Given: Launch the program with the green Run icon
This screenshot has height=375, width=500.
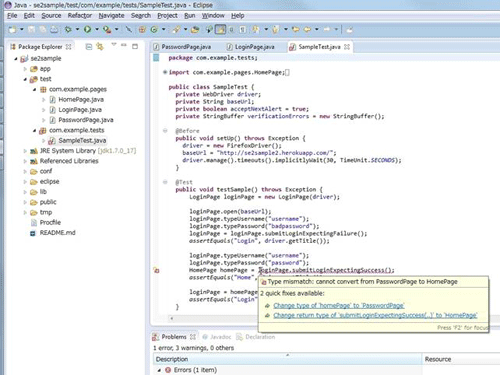Looking at the screenshot, I should point(87,30).
